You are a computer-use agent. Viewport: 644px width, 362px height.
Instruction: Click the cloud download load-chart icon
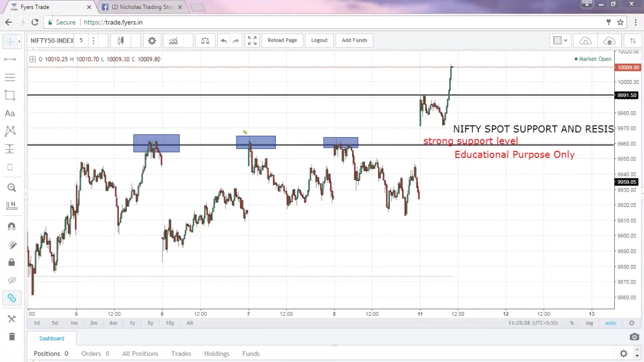click(x=586, y=41)
